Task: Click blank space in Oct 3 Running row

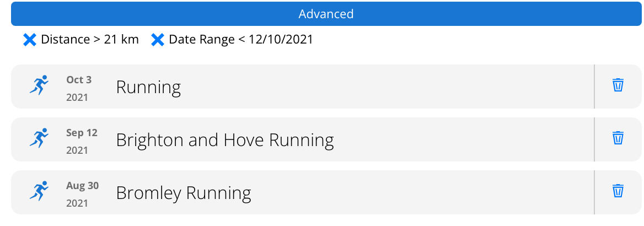Action: coord(386,87)
